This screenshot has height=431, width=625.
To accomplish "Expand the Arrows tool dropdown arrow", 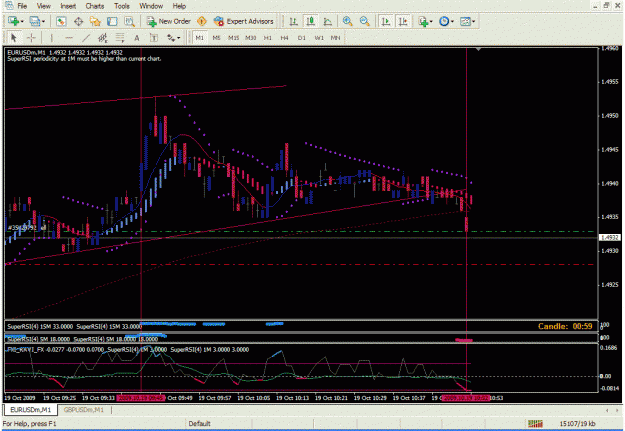I will click(179, 38).
